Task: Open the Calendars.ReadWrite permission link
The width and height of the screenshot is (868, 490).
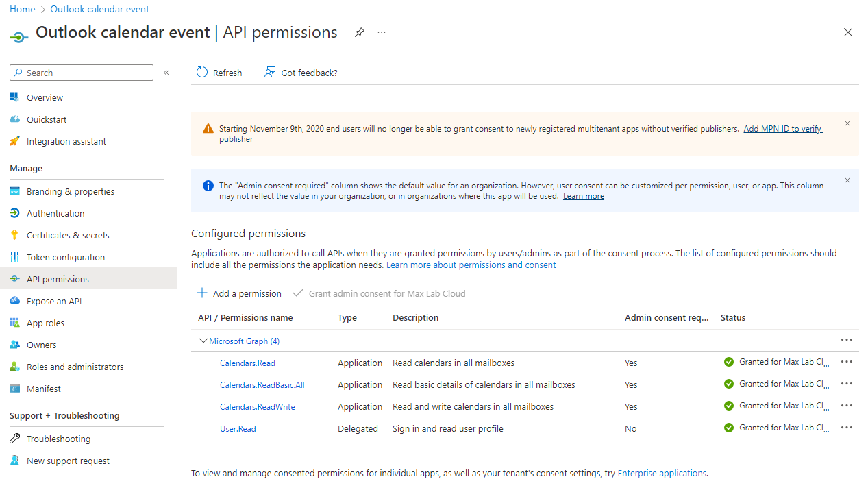Action: 258,406
